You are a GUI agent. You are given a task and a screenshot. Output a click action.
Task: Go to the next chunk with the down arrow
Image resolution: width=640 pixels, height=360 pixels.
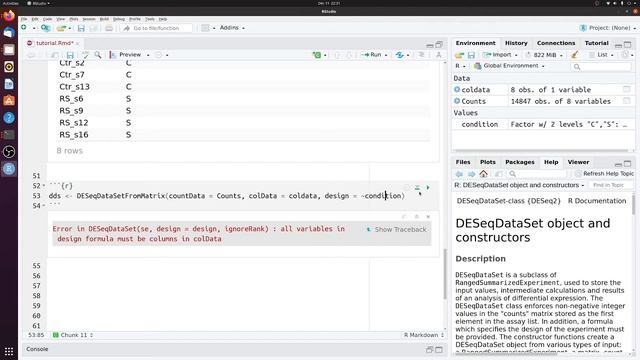(349, 55)
